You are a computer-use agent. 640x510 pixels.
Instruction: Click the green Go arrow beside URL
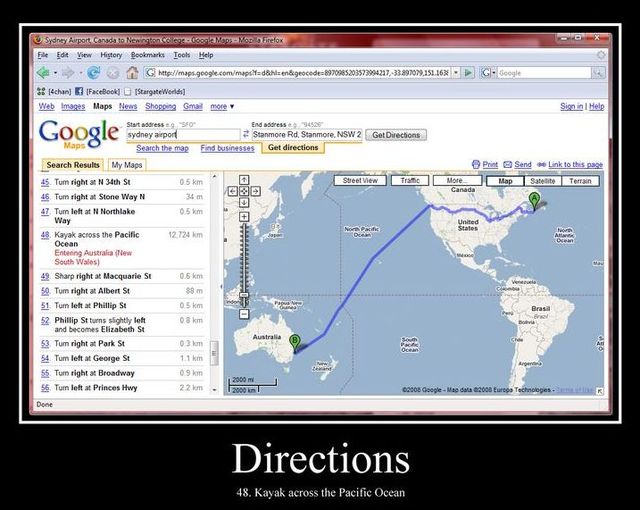click(469, 73)
